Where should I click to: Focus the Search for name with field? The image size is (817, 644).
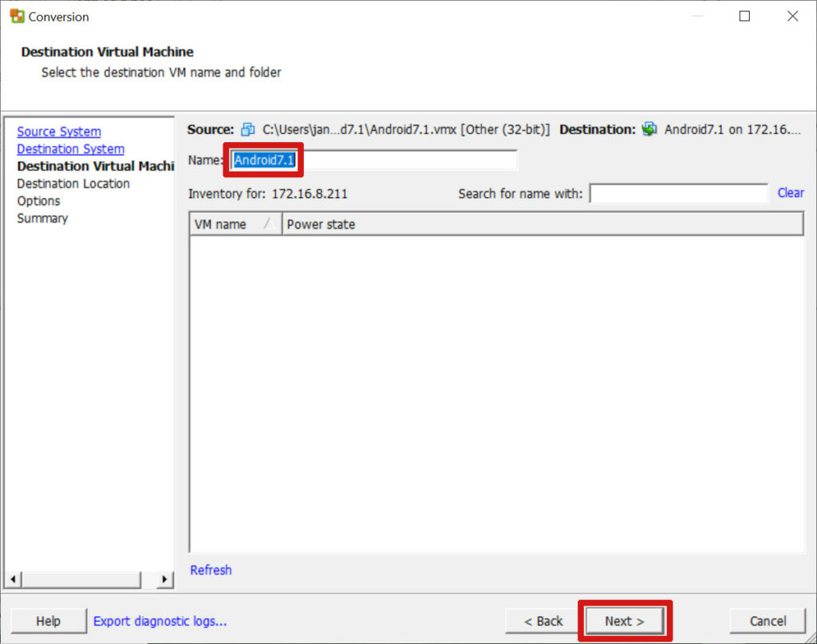pos(678,193)
